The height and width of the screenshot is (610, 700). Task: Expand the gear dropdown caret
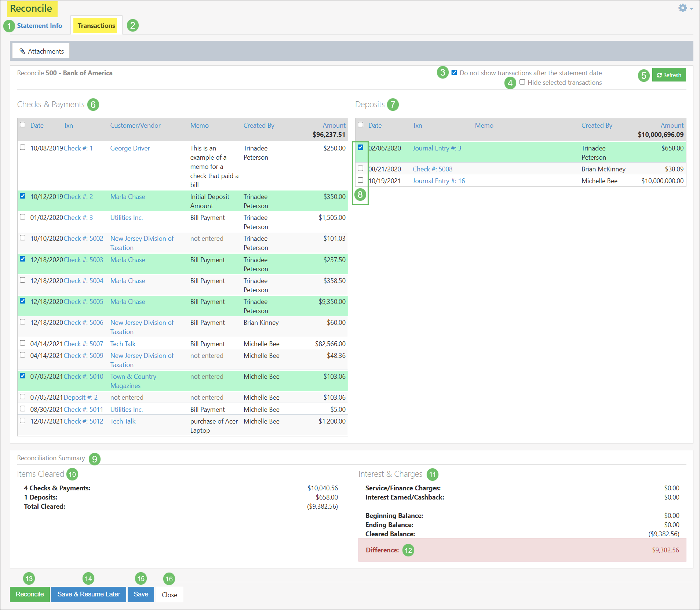[x=690, y=8]
